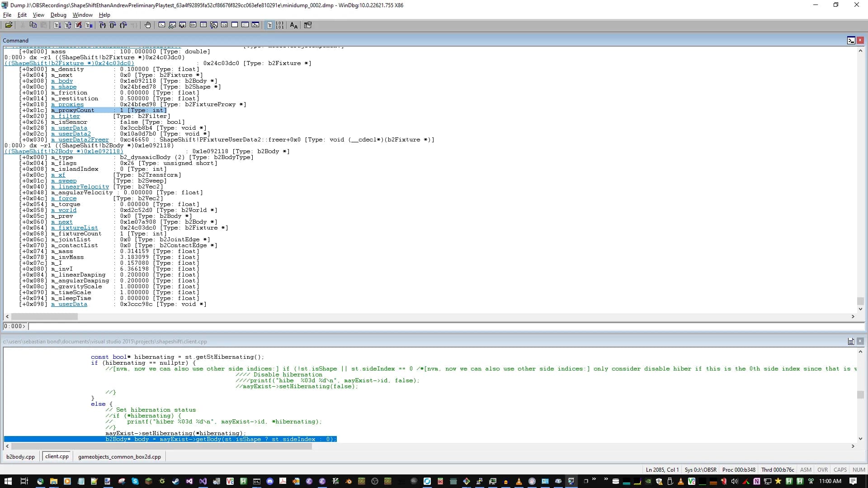Screen dimensions: 868x488
Task: Switch to the gameobjects_common_box2d.cpp tab
Action: coord(119,456)
